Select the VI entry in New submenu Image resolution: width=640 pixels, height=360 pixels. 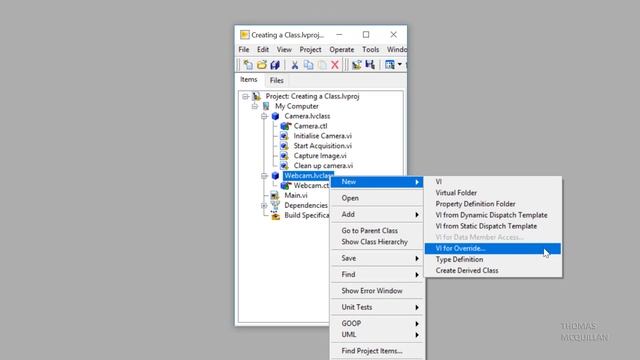(x=493, y=182)
